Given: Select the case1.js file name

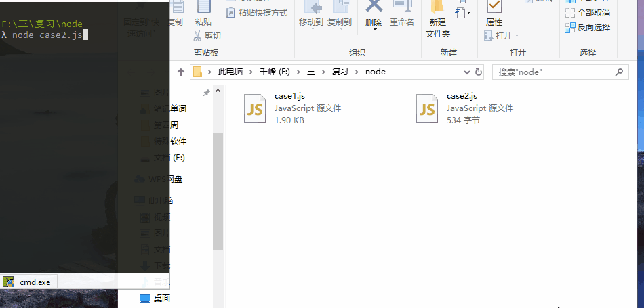Looking at the screenshot, I should tap(289, 96).
